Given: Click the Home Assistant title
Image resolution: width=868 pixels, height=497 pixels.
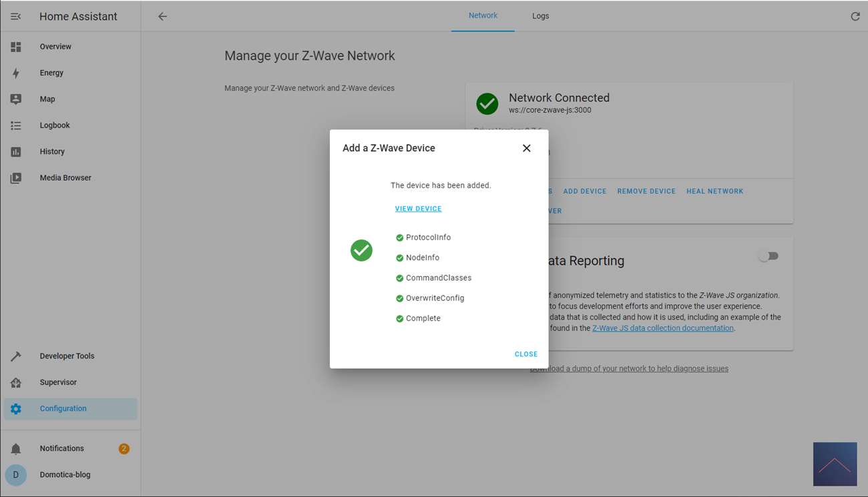Looking at the screenshot, I should [x=78, y=17].
